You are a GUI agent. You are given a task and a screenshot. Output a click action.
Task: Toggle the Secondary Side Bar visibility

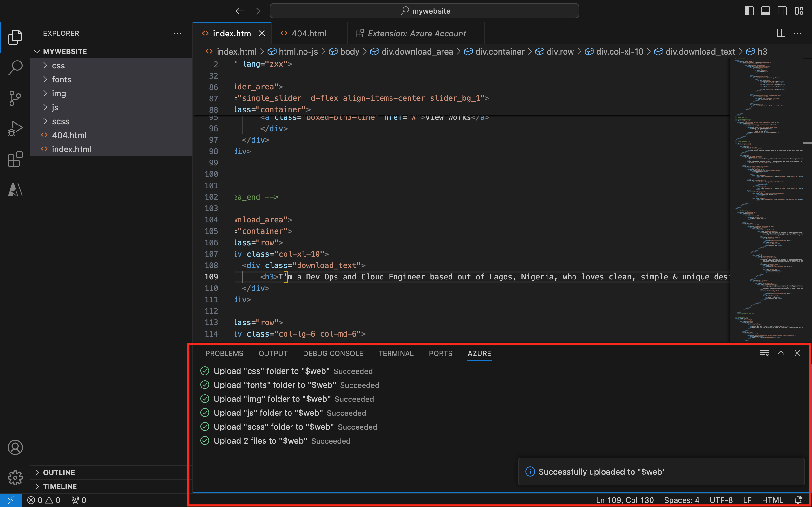(782, 11)
